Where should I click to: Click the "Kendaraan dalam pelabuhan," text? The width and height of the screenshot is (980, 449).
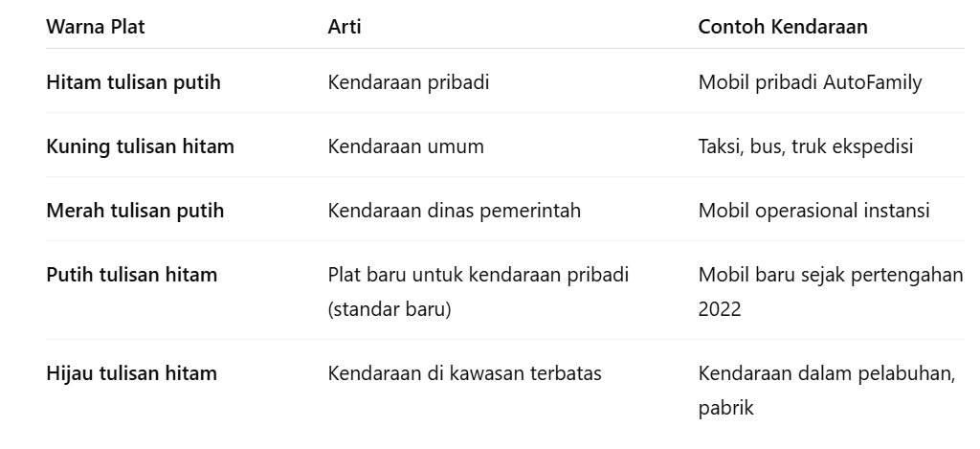[x=827, y=373]
